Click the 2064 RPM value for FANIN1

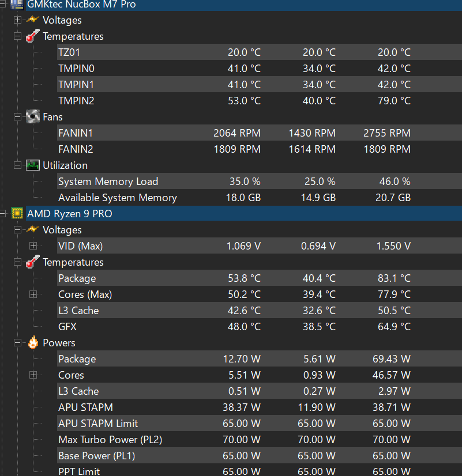(237, 133)
